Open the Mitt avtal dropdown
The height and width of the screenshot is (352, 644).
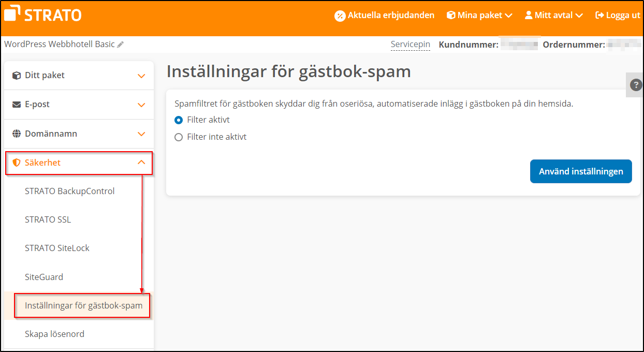click(x=553, y=15)
